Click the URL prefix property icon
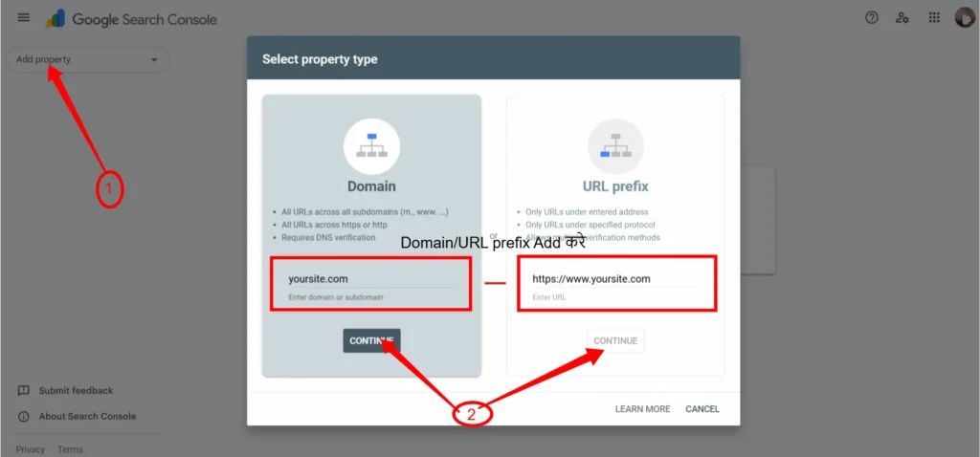Screen dimensions: 980x457 pos(615,146)
